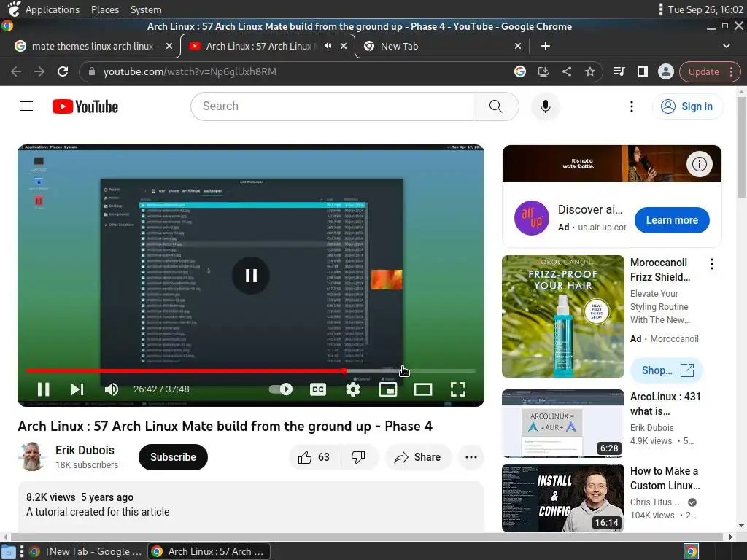Mute tab audio speaker icon
The height and width of the screenshot is (560, 747).
[328, 46]
